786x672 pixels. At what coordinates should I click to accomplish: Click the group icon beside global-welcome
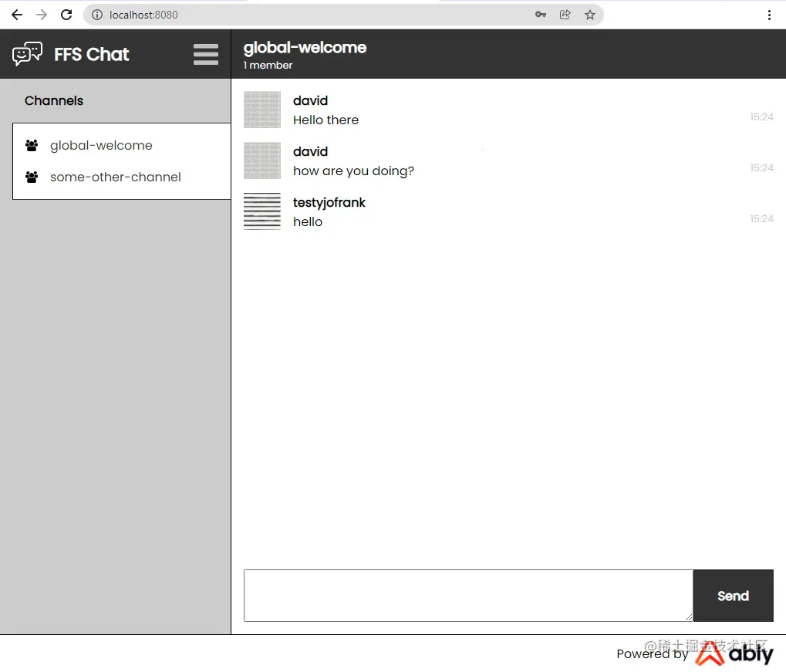click(x=32, y=145)
